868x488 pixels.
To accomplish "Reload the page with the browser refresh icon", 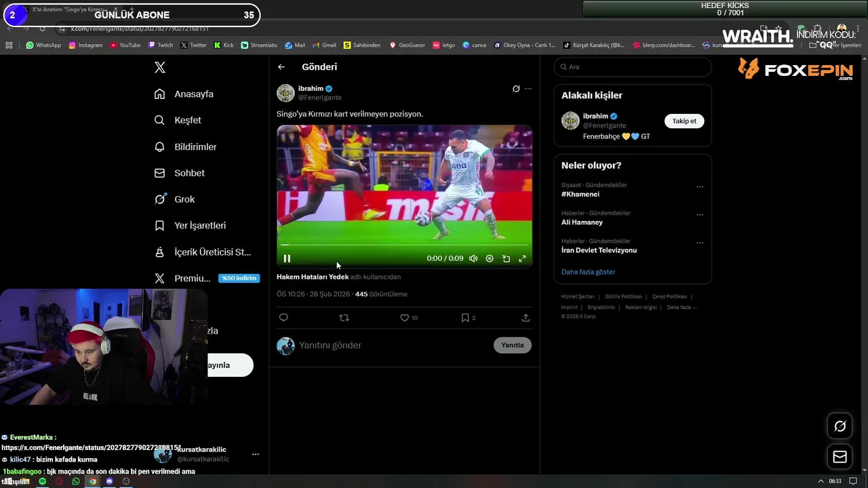I will [42, 28].
